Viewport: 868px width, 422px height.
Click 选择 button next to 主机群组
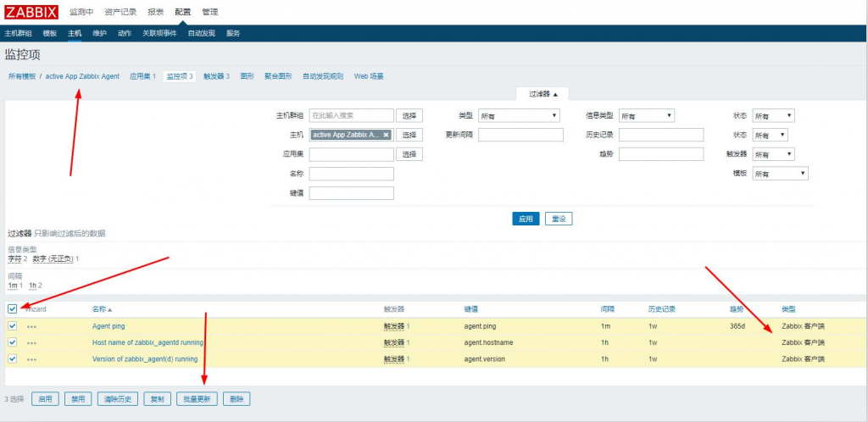point(409,115)
